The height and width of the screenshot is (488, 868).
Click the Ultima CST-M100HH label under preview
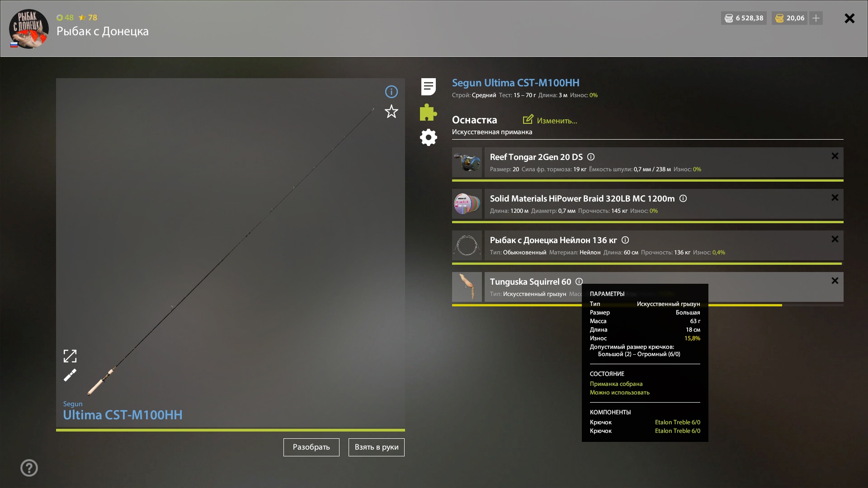[x=123, y=415]
